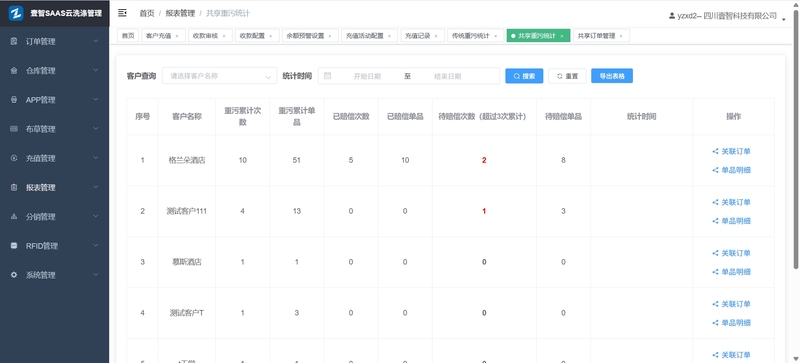Click the 仓库管理 warehouse icon
This screenshot has height=363, width=800.
(x=14, y=70)
